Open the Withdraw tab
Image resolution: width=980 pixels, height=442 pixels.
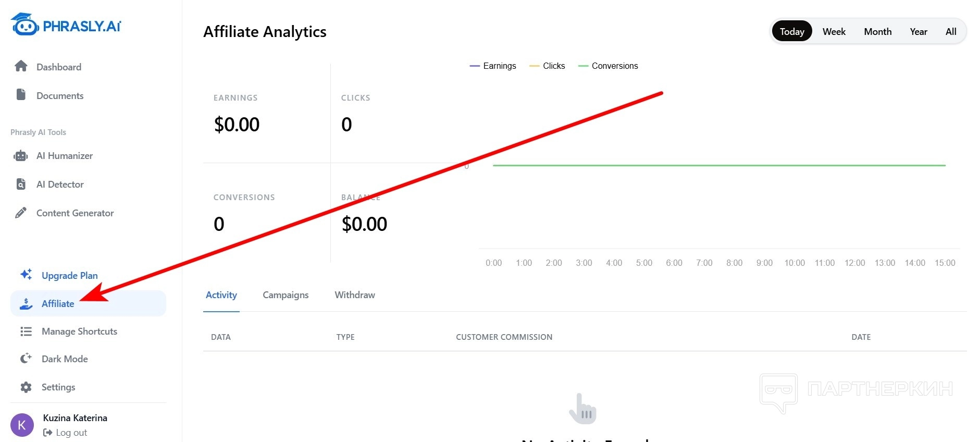pos(355,295)
